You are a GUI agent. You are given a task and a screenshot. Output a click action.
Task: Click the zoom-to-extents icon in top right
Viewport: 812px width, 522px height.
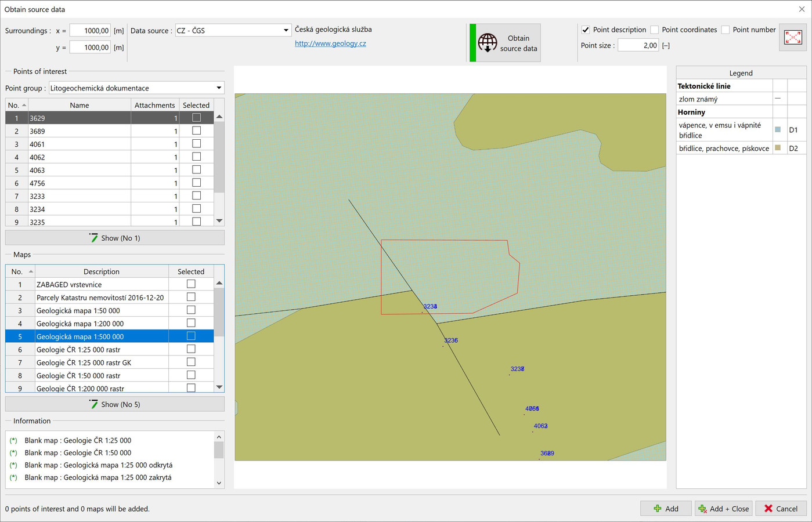[792, 38]
